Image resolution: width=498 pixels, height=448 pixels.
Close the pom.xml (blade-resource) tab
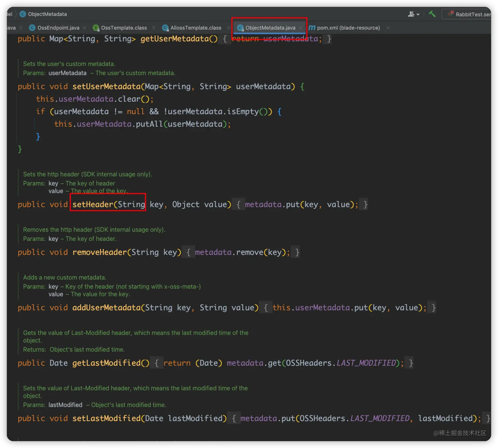(x=388, y=28)
